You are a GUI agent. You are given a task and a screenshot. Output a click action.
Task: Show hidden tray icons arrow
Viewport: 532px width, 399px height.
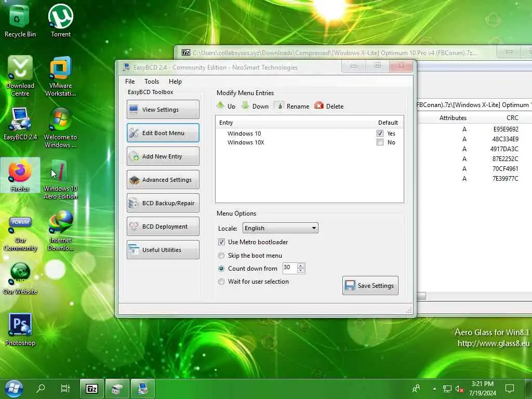434,389
